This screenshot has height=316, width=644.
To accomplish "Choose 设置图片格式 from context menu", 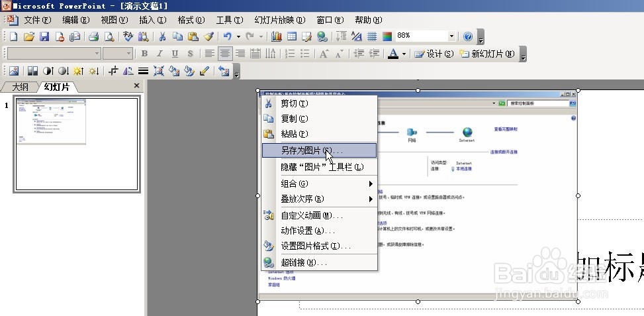I will 319,246.
